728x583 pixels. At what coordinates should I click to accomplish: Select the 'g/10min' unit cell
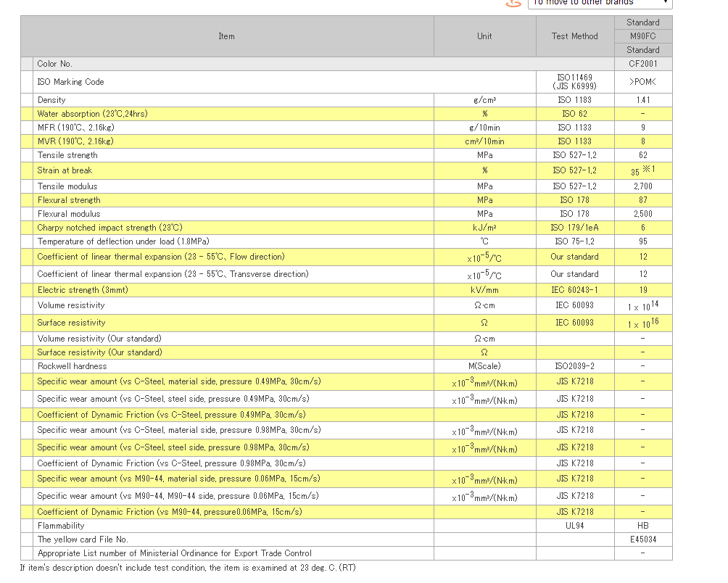point(484,128)
